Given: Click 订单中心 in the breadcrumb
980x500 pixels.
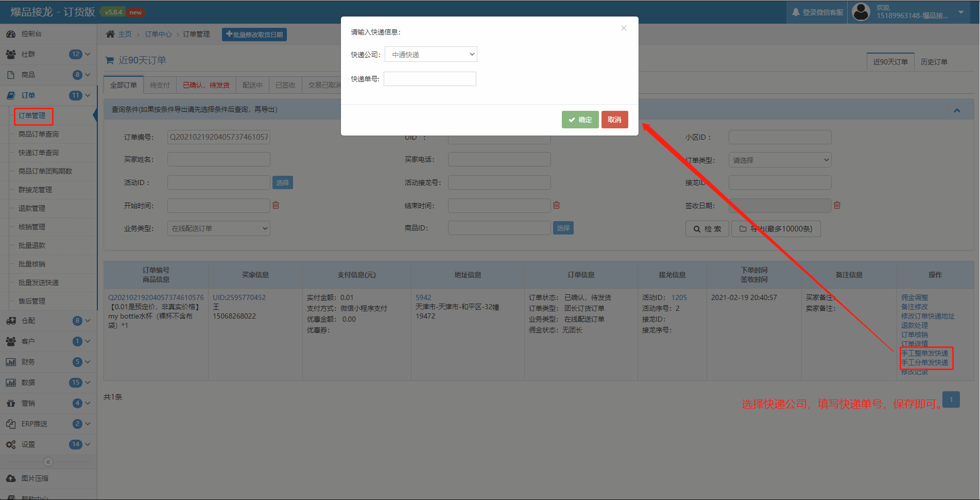Looking at the screenshot, I should coord(158,34).
